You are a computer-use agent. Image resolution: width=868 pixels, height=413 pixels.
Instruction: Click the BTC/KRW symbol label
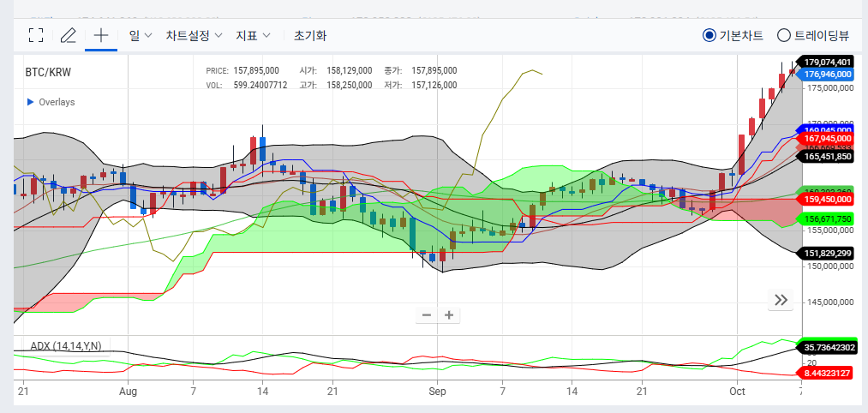[49, 72]
